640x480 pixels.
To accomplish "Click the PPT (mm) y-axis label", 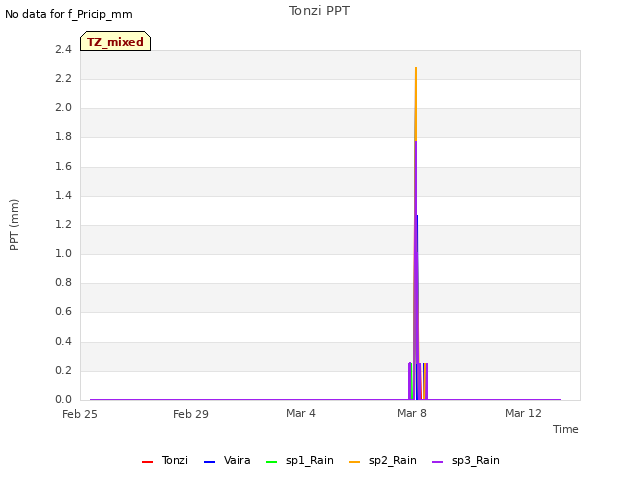I will (x=14, y=224).
